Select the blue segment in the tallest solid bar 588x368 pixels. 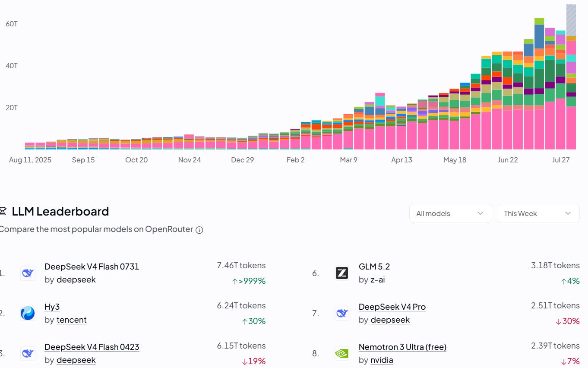pyautogui.click(x=539, y=36)
